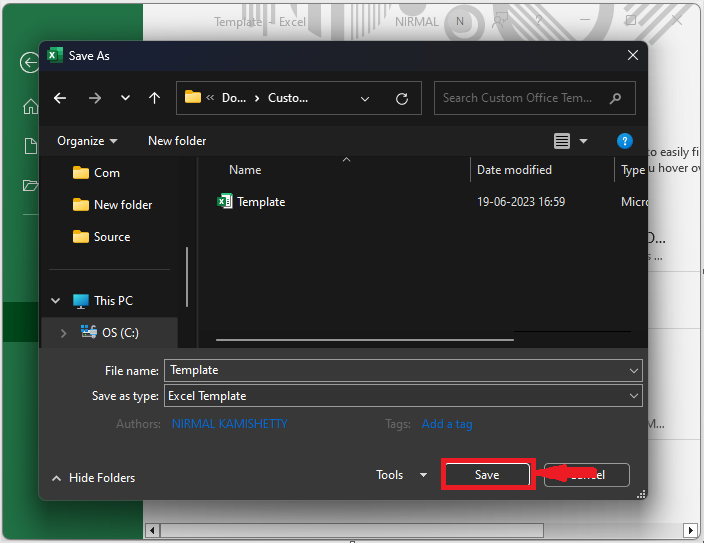Collapse the This PC tree node
The height and width of the screenshot is (543, 704).
[56, 300]
